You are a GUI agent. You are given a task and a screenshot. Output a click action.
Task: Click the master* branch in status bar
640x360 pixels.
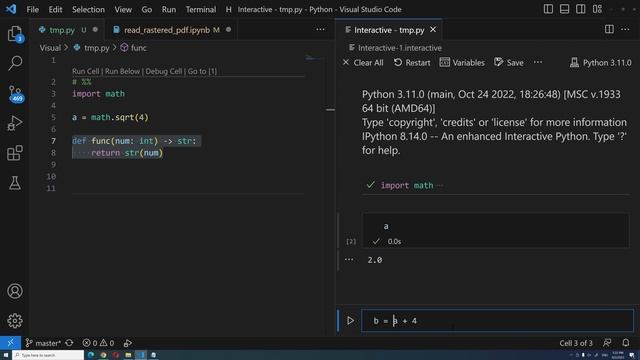pos(43,343)
